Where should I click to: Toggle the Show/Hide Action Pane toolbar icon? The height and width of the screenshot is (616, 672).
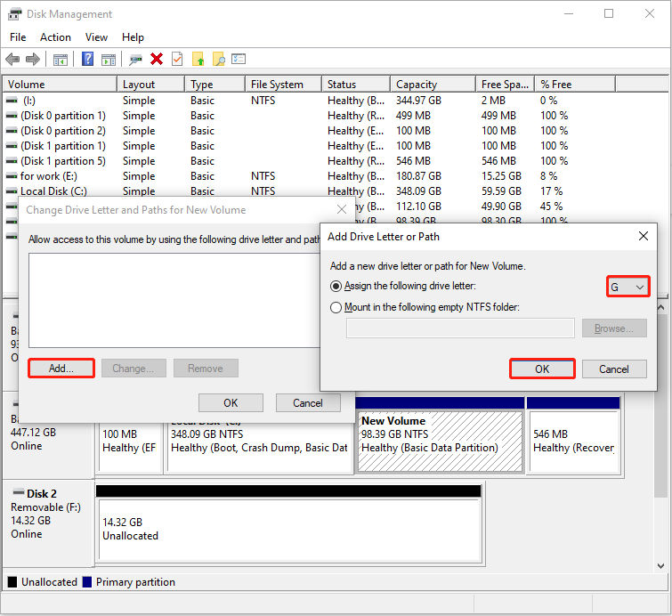pyautogui.click(x=109, y=60)
